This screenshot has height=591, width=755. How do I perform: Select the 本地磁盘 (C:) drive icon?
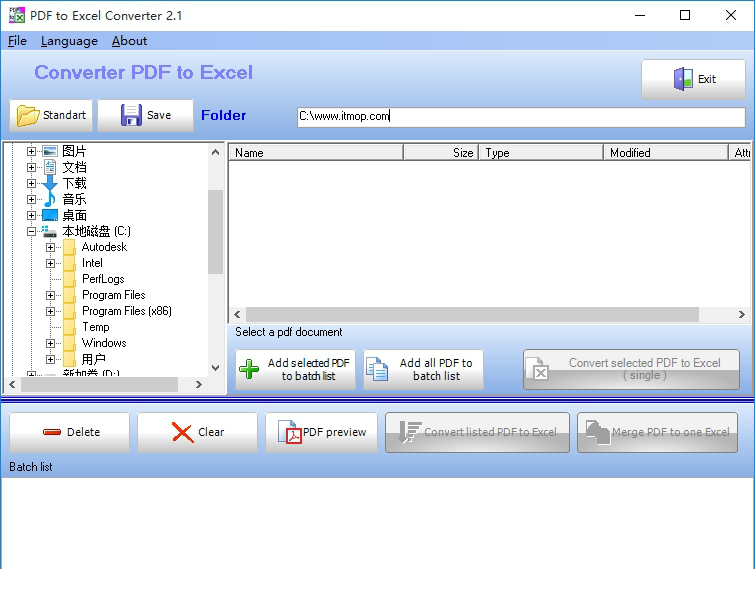[x=49, y=231]
